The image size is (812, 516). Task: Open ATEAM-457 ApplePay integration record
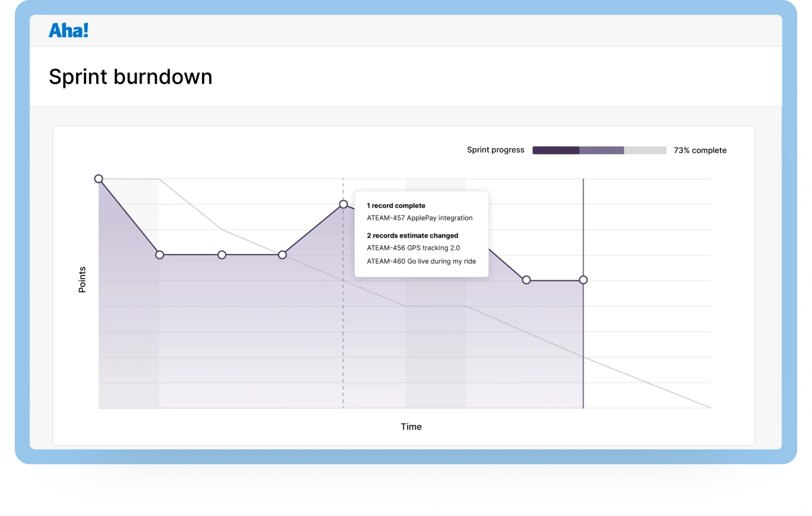[x=419, y=217]
